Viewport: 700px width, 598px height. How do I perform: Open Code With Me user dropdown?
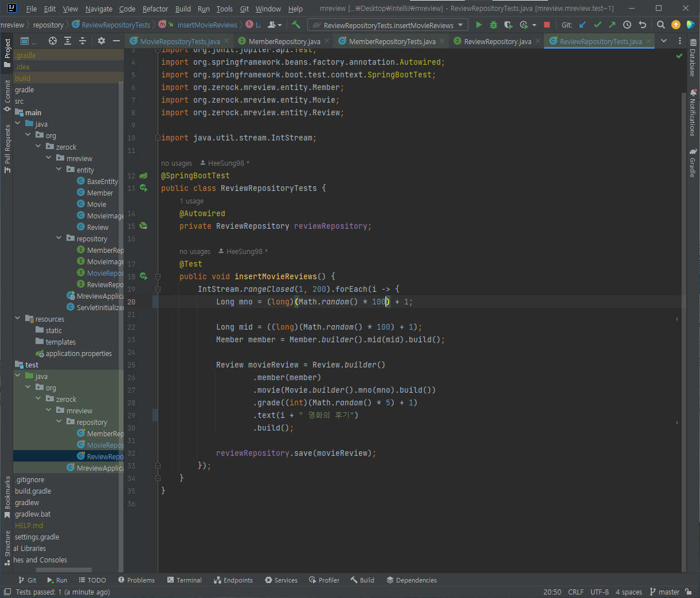click(x=275, y=25)
